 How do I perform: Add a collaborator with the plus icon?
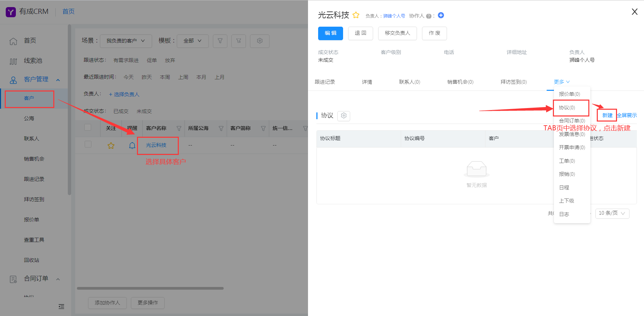(441, 15)
